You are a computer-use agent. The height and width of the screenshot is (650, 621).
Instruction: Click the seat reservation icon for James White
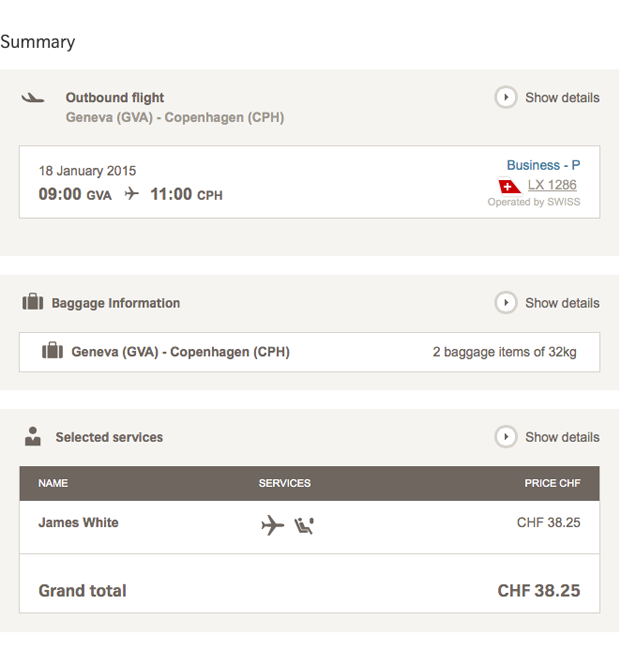304,526
